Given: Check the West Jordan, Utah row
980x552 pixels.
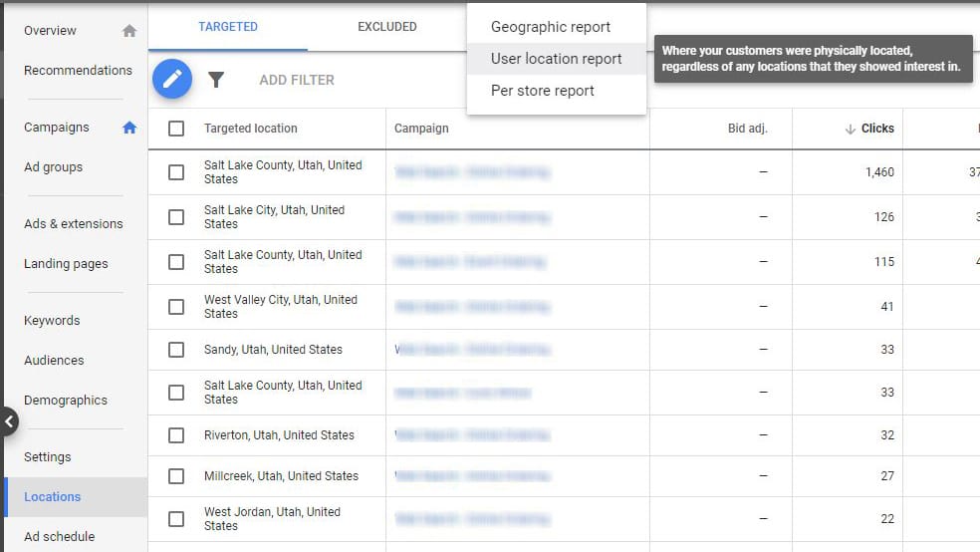Looking at the screenshot, I should 176,519.
